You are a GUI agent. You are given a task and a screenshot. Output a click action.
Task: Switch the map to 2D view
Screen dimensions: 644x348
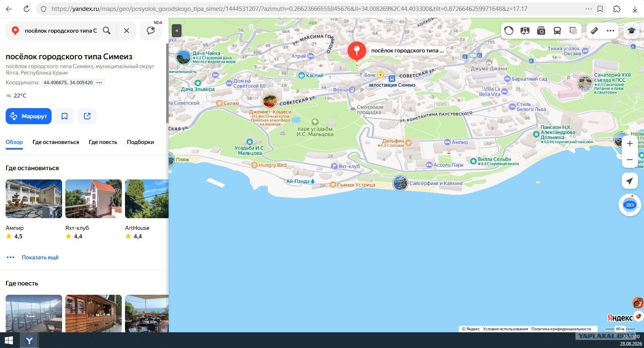pos(630,205)
